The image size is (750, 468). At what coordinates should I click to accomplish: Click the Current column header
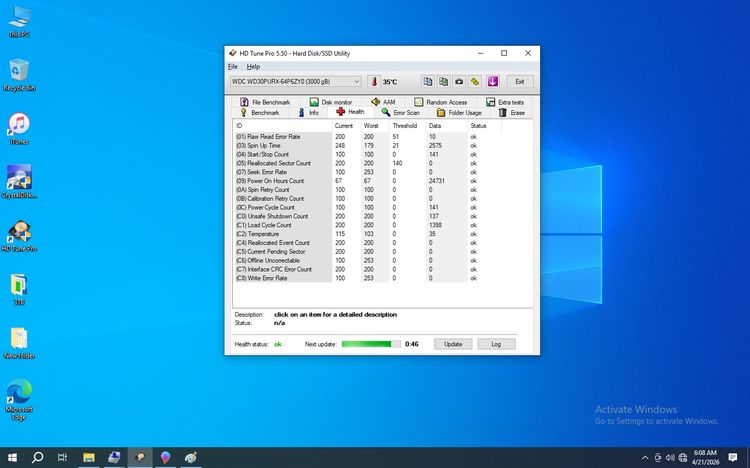(346, 126)
